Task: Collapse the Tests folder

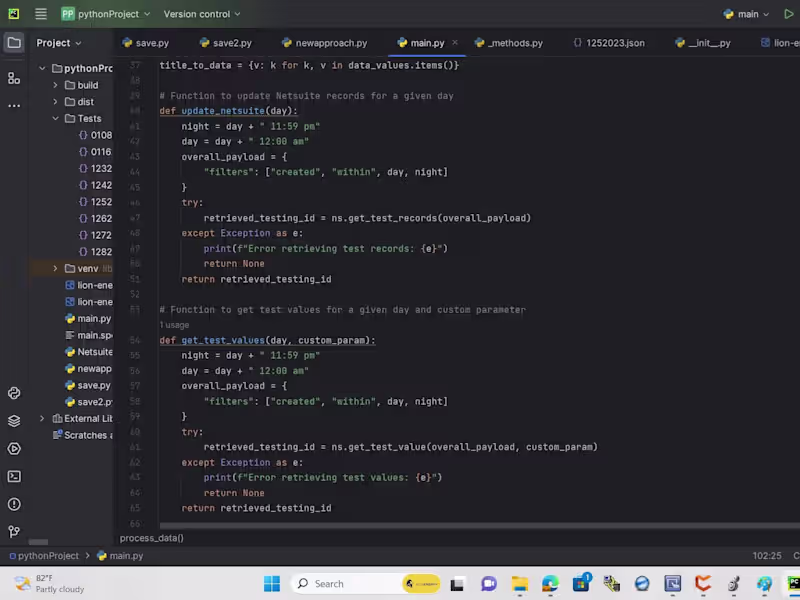Action: [56, 118]
